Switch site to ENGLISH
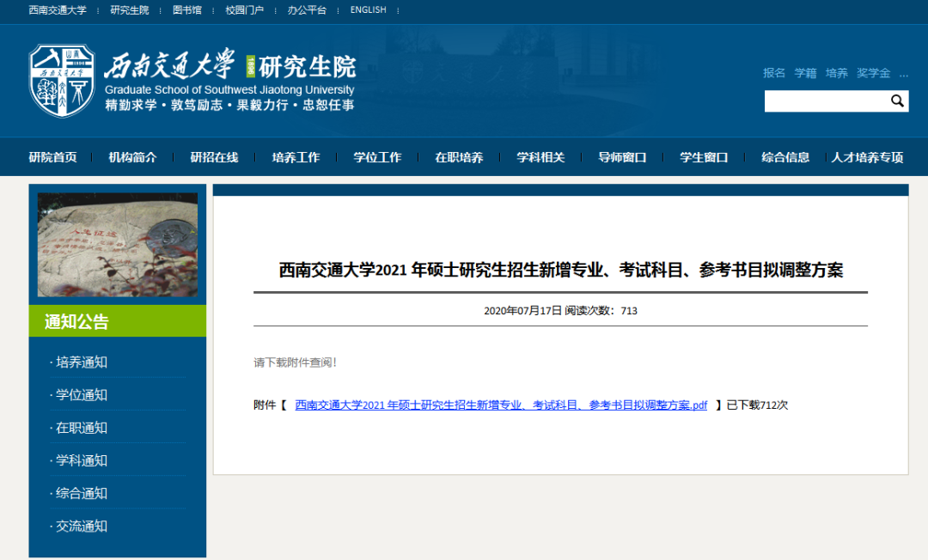The height and width of the screenshot is (560, 928). pyautogui.click(x=368, y=10)
